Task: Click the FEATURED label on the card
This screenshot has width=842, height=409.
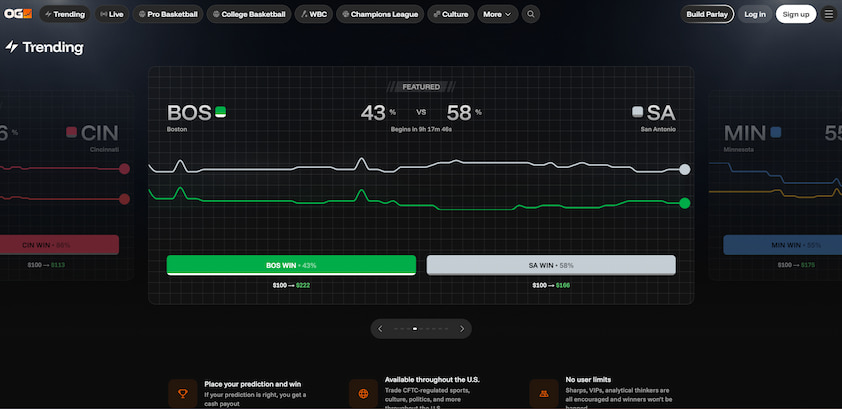Action: tap(421, 86)
